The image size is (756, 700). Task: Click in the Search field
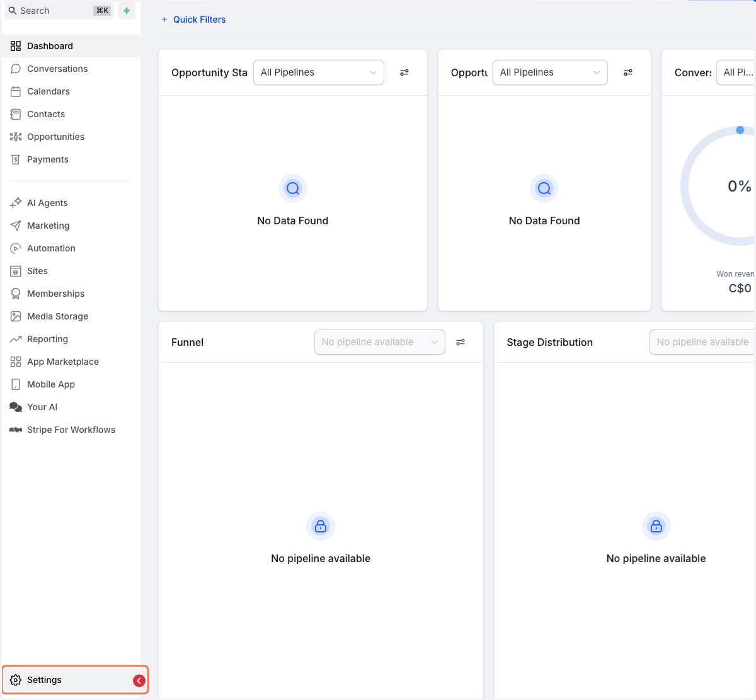[x=60, y=11]
